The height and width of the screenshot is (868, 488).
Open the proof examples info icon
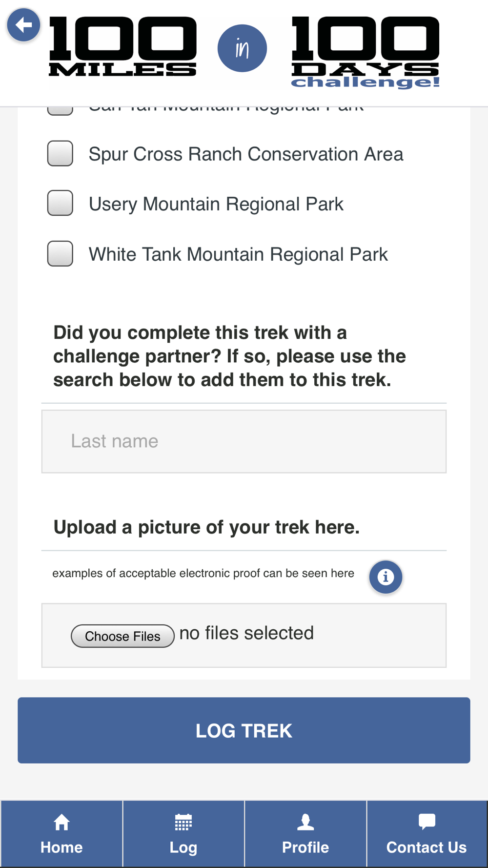386,577
